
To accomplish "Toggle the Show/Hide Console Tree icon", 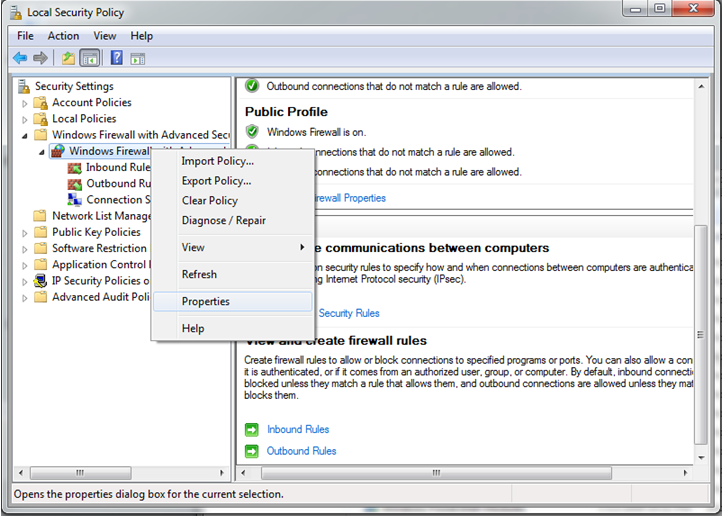I will click(90, 58).
